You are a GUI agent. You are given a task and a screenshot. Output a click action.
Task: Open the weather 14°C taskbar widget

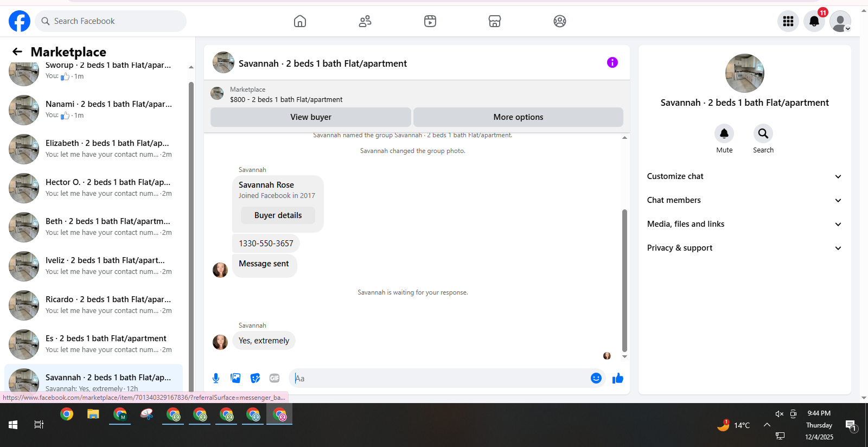tap(733, 425)
